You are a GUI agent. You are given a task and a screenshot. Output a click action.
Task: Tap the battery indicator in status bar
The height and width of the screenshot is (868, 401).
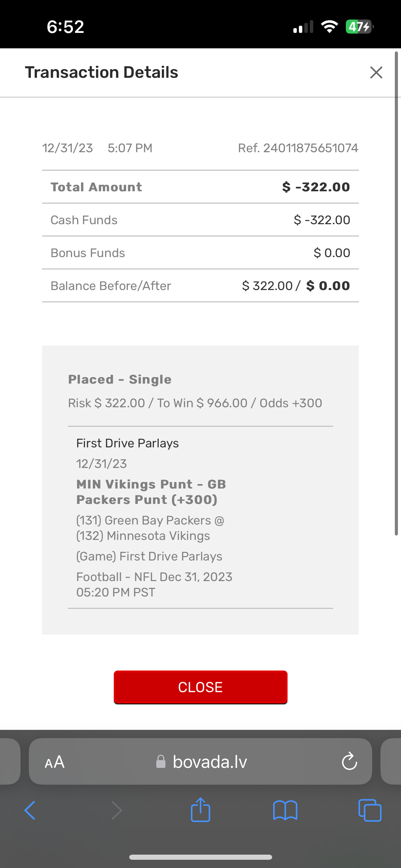tap(359, 27)
